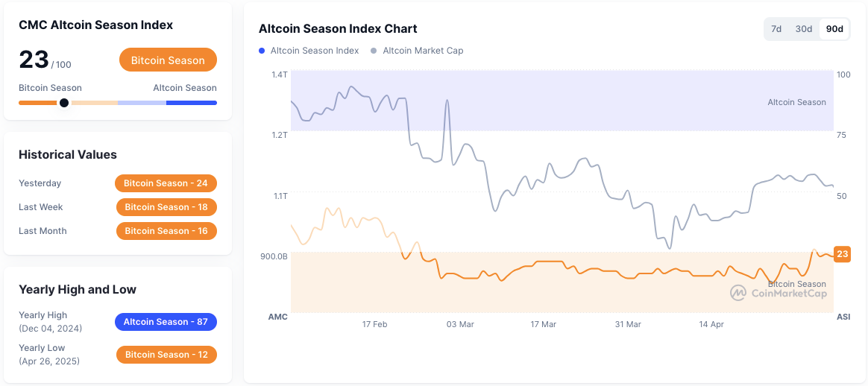Viewport: 868px width, 386px height.
Task: Click the blue Altcoin Season bar segment
Action: [192, 103]
